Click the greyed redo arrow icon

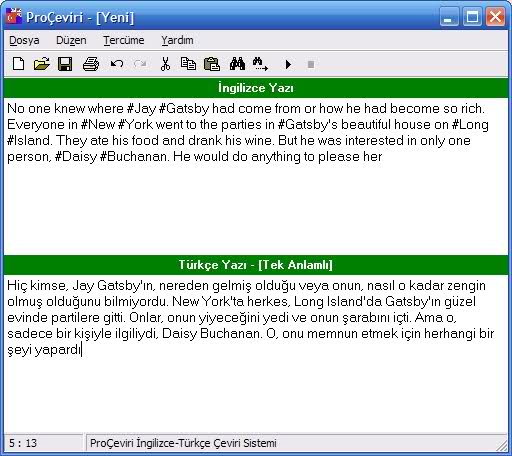(140, 64)
